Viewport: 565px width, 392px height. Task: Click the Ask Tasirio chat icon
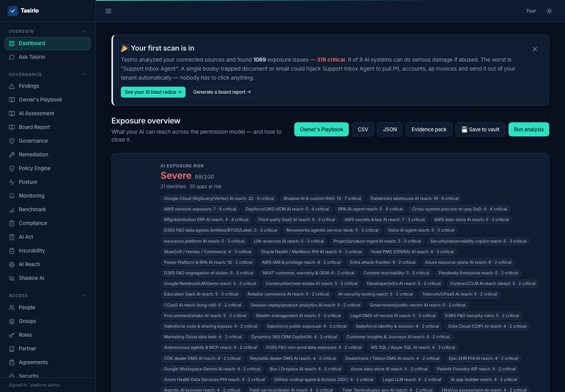(x=12, y=57)
